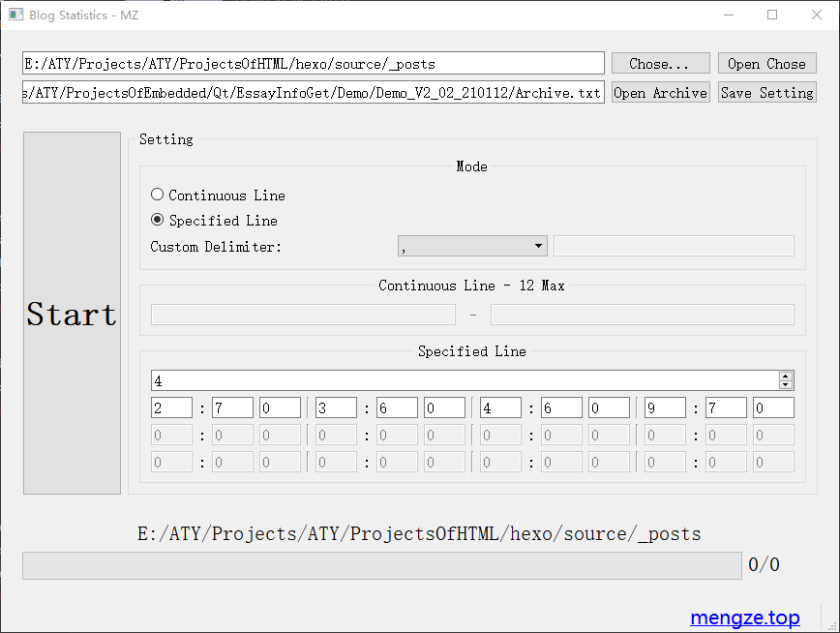Click the Save Setting button
Viewport: 840px width, 633px height.
pos(766,93)
